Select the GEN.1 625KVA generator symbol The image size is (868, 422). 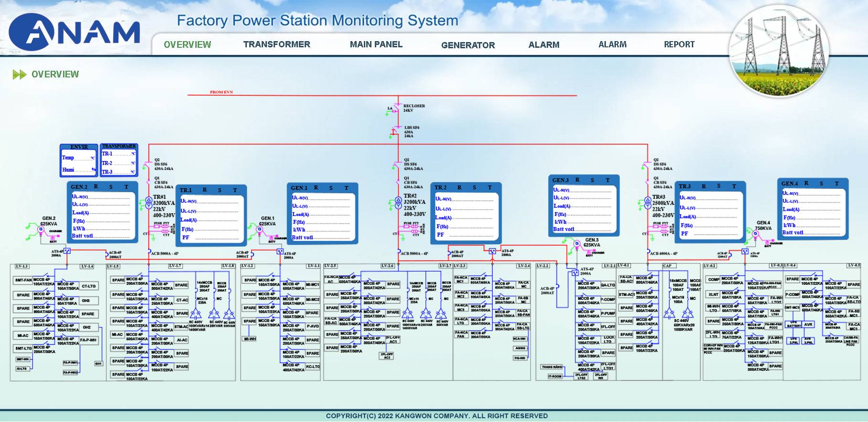260,229
